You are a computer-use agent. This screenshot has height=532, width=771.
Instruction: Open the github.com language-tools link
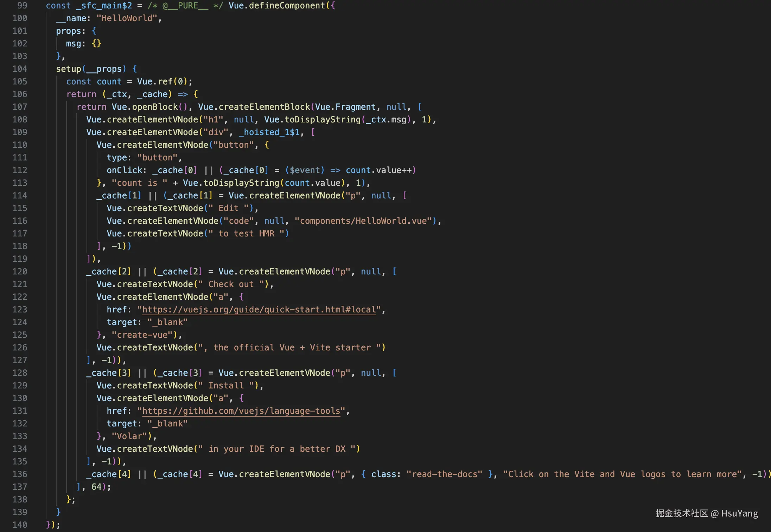point(241,411)
